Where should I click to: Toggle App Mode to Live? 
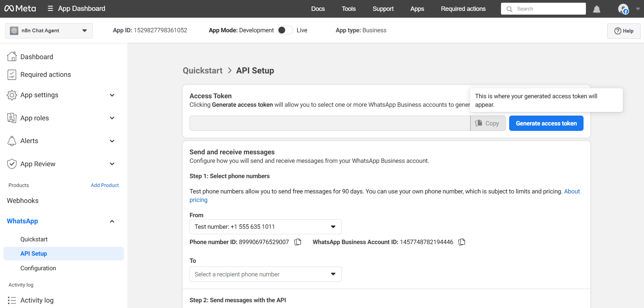[285, 30]
